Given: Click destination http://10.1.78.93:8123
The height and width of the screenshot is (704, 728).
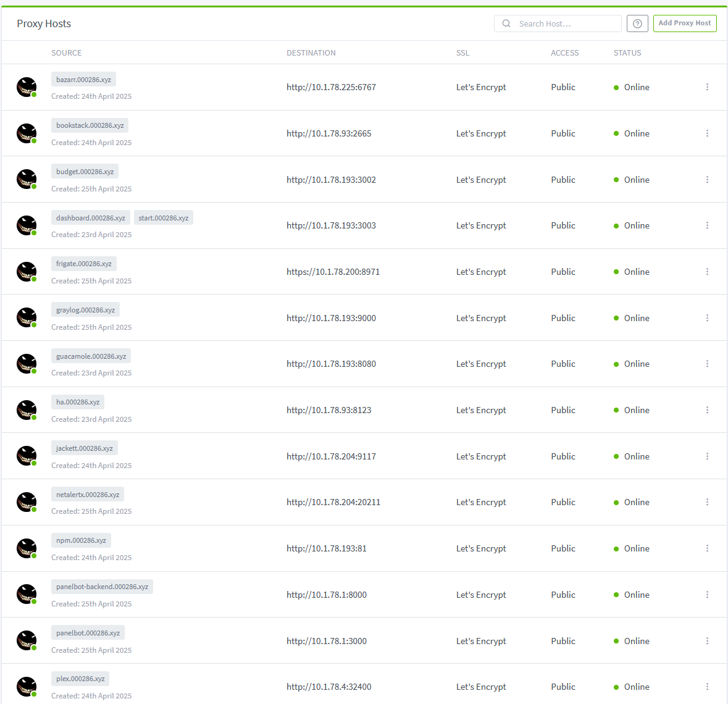Looking at the screenshot, I should [328, 410].
